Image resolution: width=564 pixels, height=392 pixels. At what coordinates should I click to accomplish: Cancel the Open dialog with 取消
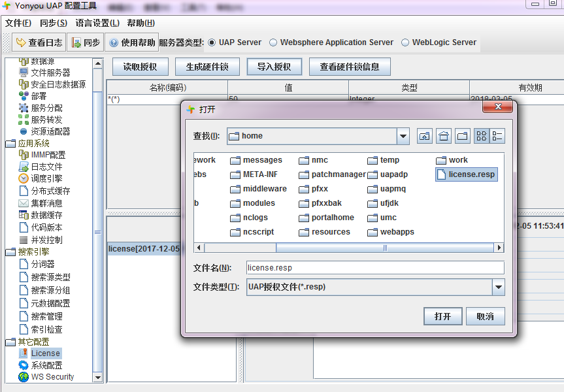485,316
